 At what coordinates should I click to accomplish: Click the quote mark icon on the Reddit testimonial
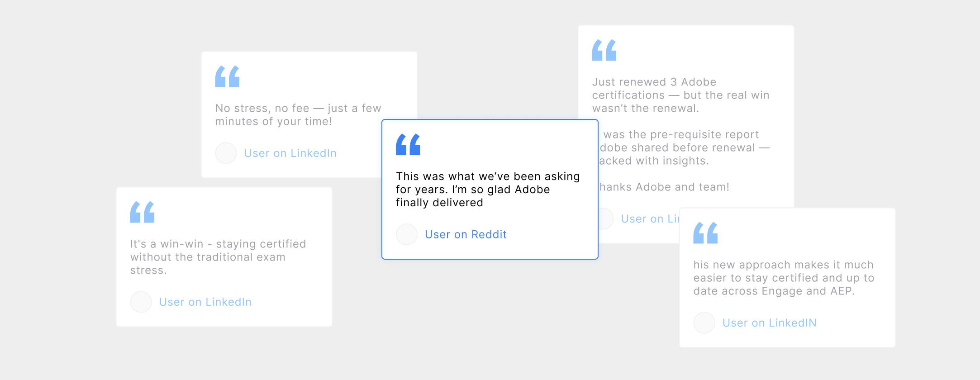tap(408, 145)
